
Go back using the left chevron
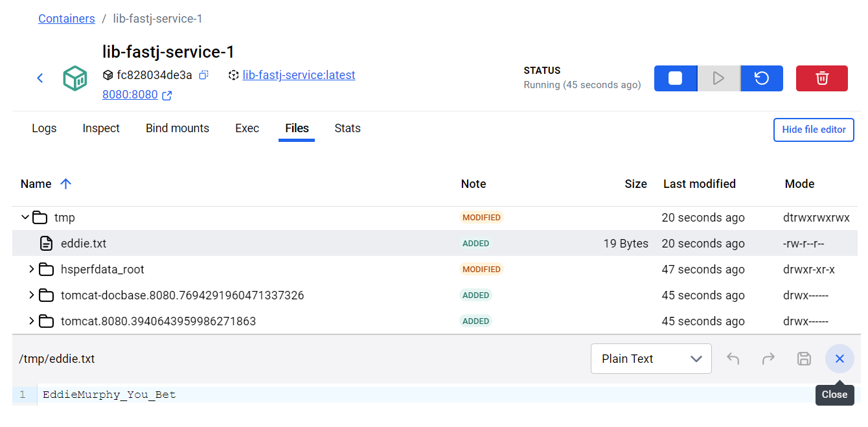click(40, 78)
